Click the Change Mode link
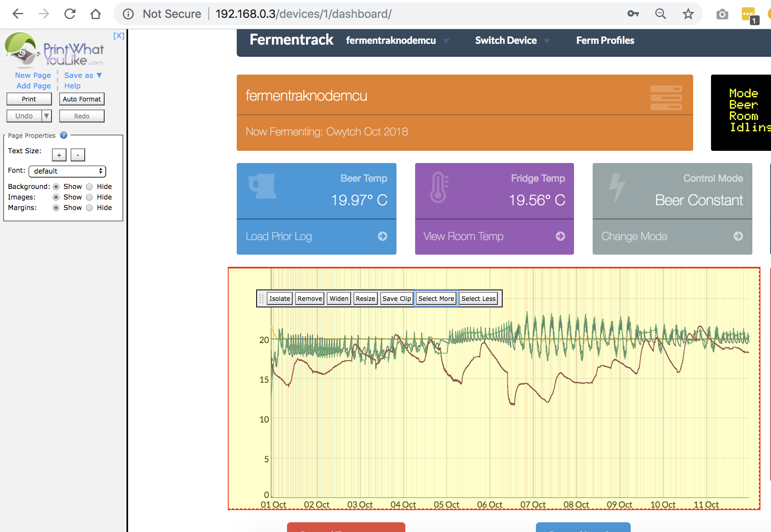771x532 pixels. point(634,236)
